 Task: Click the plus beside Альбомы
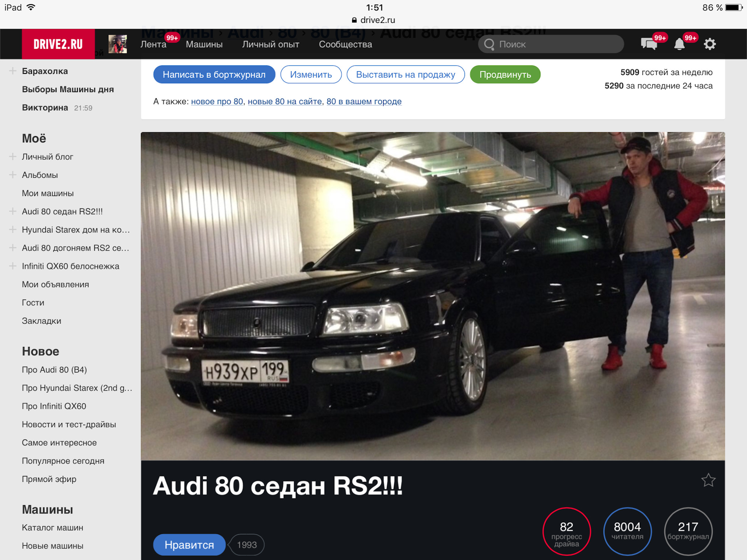pyautogui.click(x=13, y=175)
